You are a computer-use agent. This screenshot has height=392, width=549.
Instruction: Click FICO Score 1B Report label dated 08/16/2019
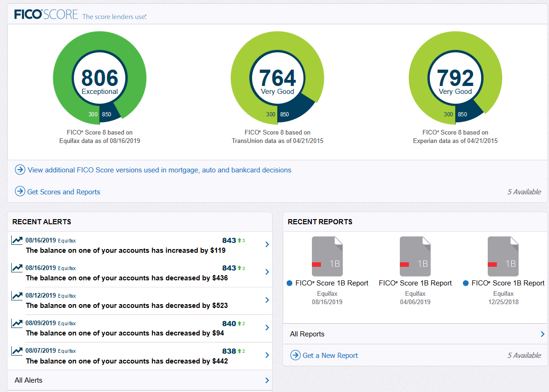pos(332,283)
